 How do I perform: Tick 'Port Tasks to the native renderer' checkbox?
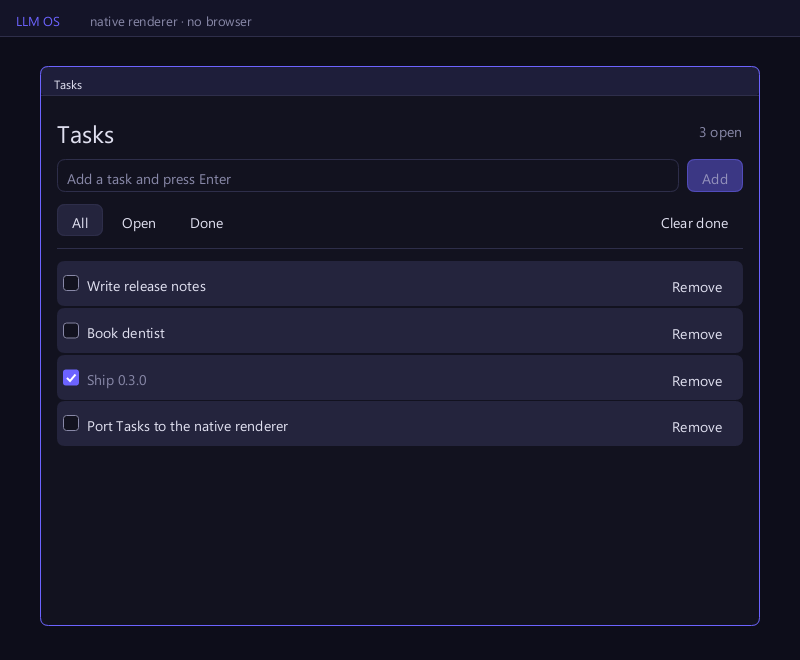[71, 423]
